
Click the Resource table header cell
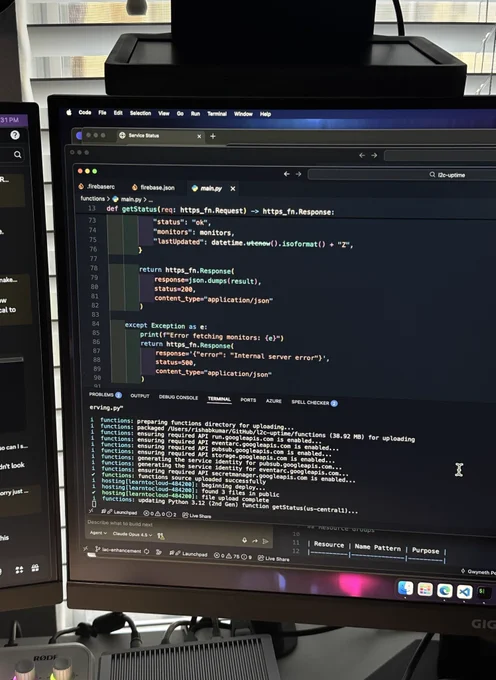tap(329, 544)
